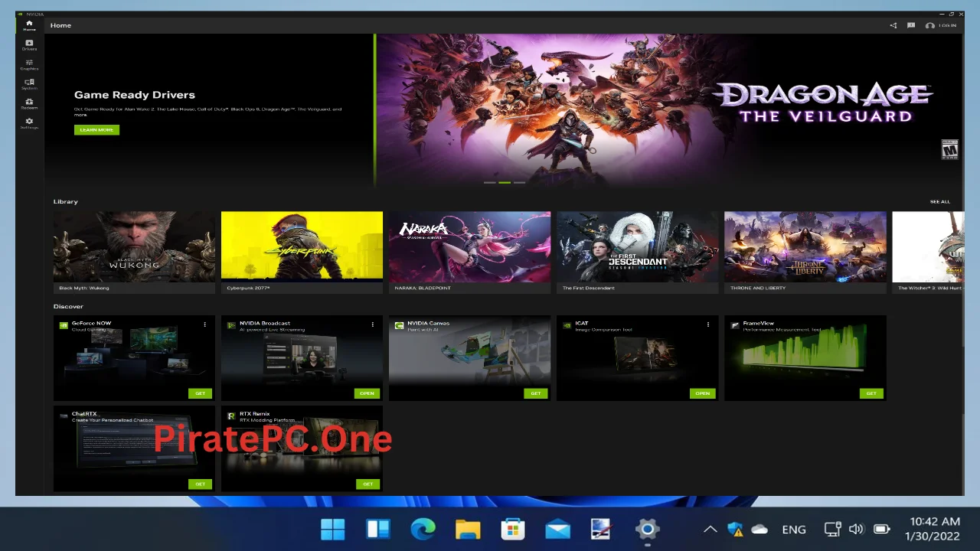The width and height of the screenshot is (980, 551).
Task: Open GeForce NOW card options menu
Action: click(x=204, y=324)
